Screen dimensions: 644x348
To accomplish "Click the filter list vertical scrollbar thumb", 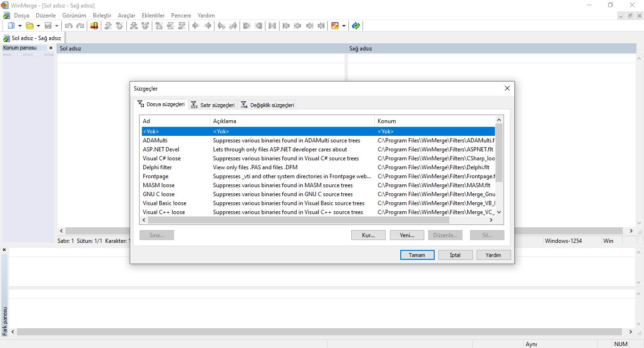I will [499, 152].
